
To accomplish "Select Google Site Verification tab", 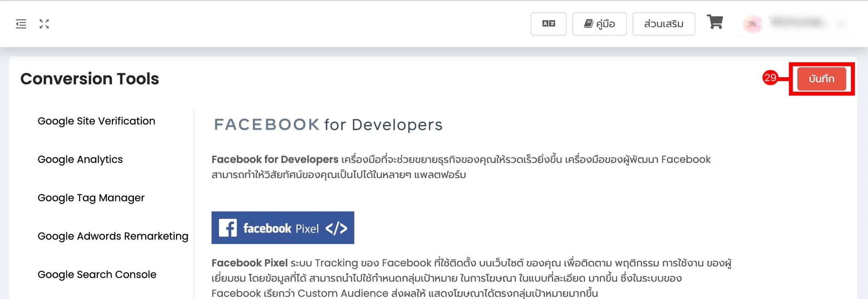I will 96,121.
